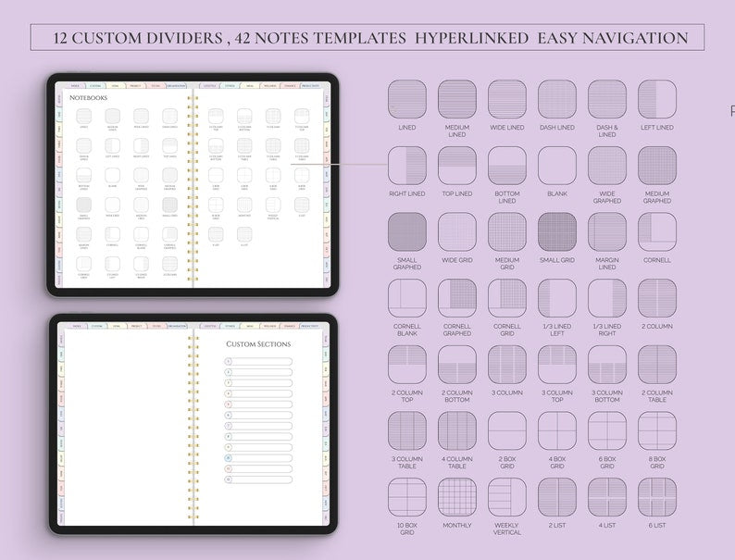Click the Notebooks page heading

[x=88, y=97]
